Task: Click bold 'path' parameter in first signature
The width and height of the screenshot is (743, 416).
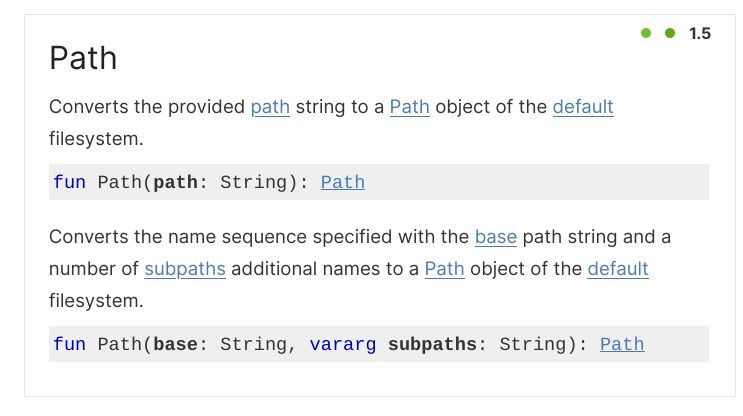Action: pyautogui.click(x=175, y=182)
